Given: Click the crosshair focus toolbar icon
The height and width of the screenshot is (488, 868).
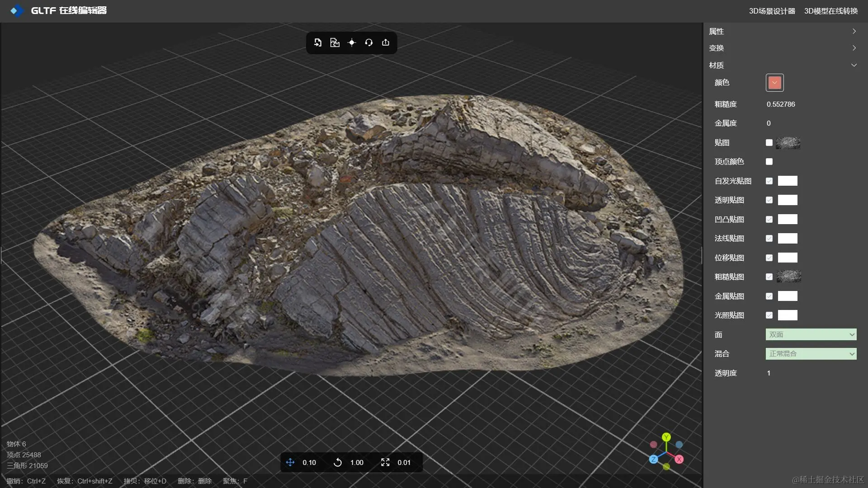Looking at the screenshot, I should point(352,42).
